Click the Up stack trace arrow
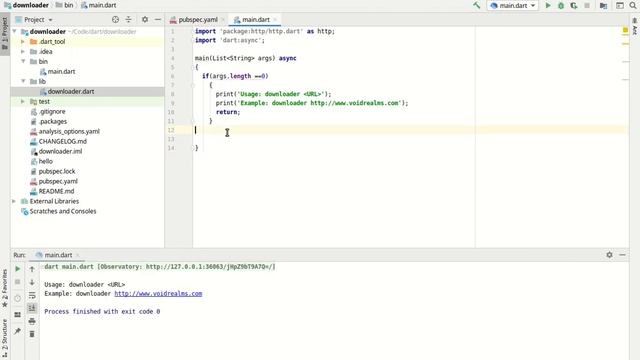The image size is (640, 360). [x=32, y=269]
